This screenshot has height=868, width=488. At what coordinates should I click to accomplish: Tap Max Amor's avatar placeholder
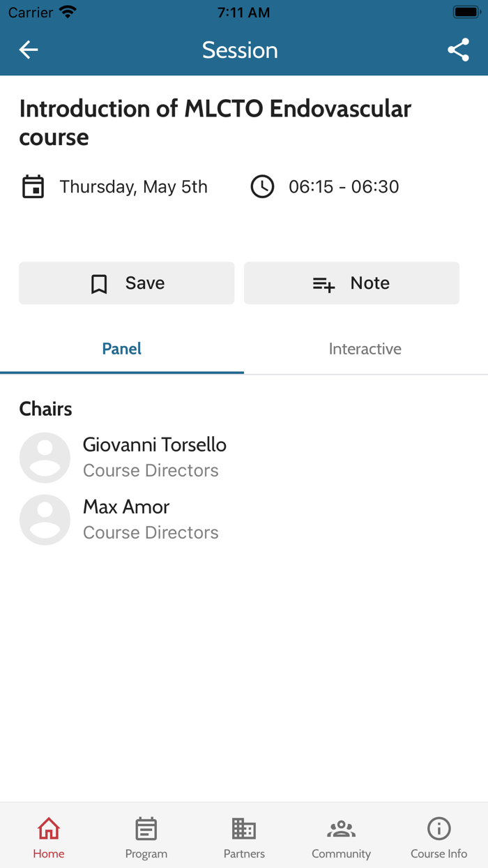(45, 520)
